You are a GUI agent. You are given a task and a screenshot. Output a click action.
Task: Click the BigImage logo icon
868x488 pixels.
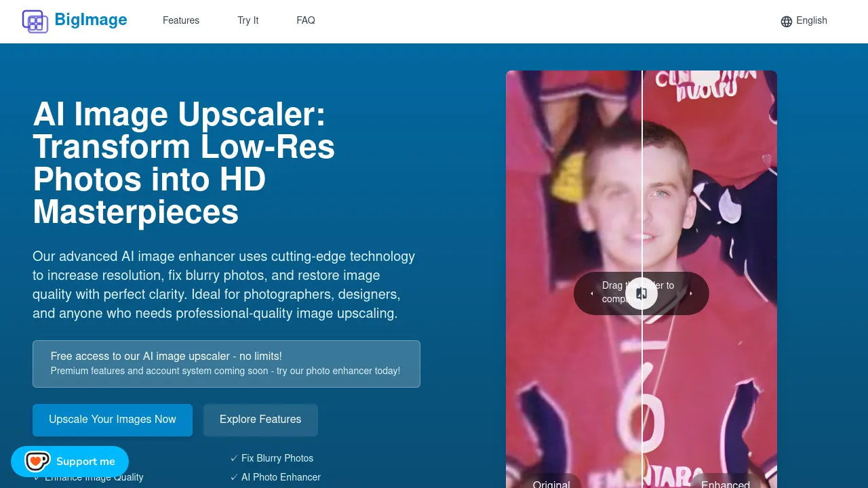point(35,21)
